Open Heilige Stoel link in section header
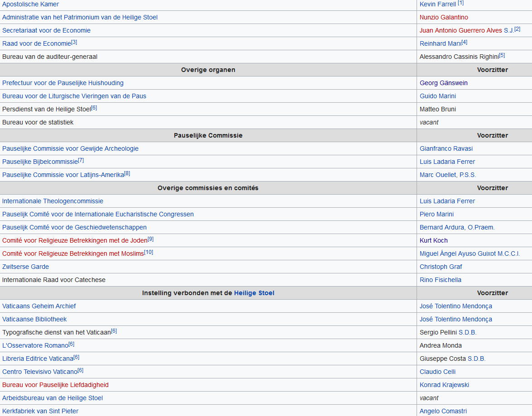The height and width of the screenshot is (416, 532). (254, 293)
